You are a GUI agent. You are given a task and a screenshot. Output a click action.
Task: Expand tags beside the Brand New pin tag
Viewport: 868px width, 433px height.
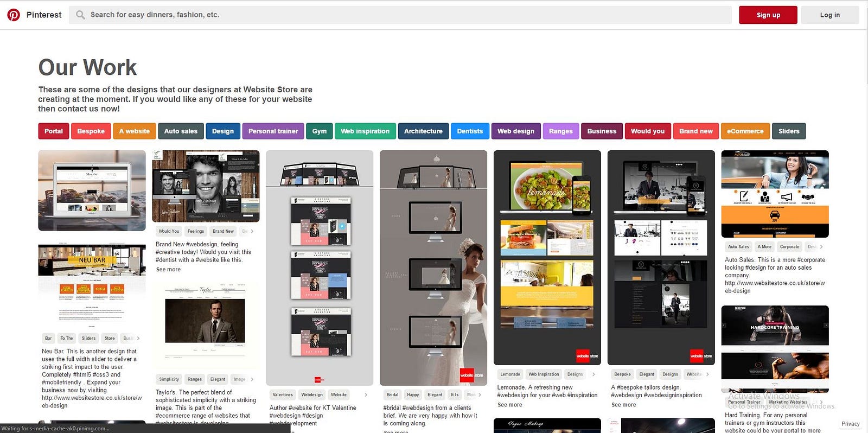(x=252, y=231)
